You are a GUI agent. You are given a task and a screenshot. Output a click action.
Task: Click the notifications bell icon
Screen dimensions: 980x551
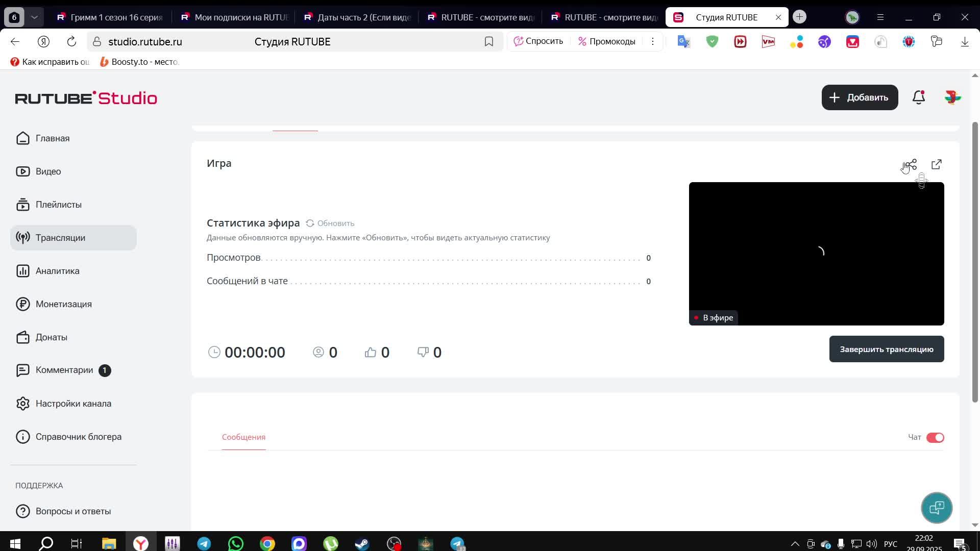[919, 97]
